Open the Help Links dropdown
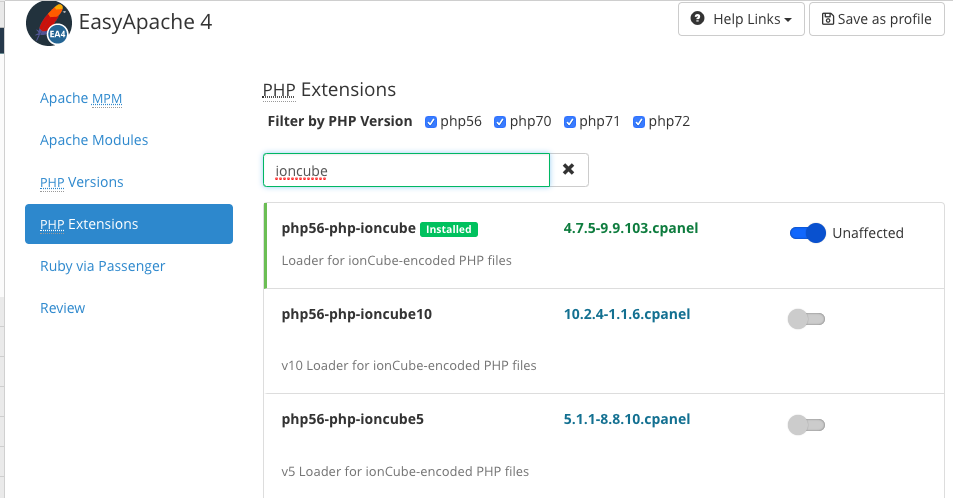 [741, 19]
